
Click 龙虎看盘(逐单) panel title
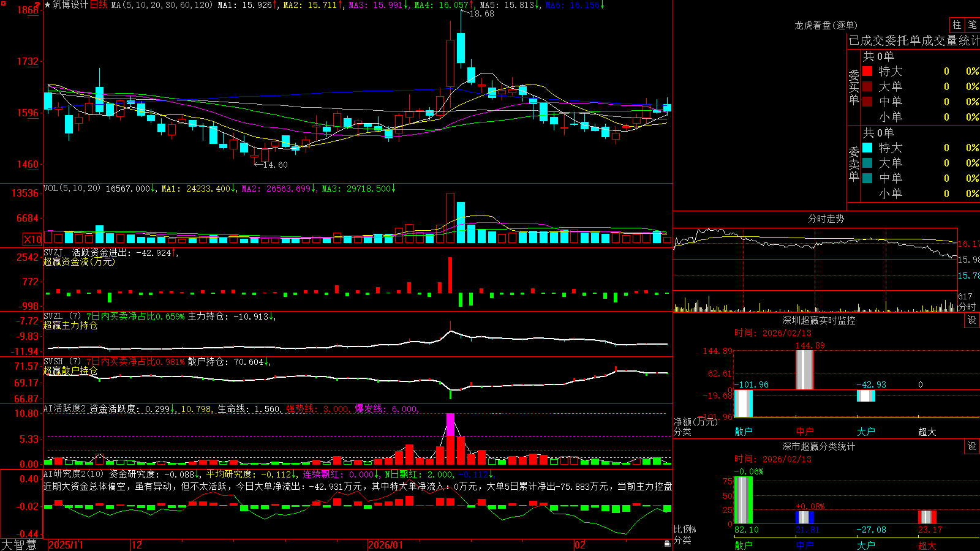(x=826, y=25)
